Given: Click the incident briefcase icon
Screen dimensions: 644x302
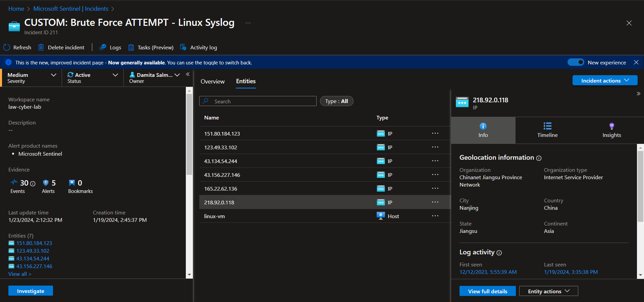Looking at the screenshot, I should [x=14, y=26].
